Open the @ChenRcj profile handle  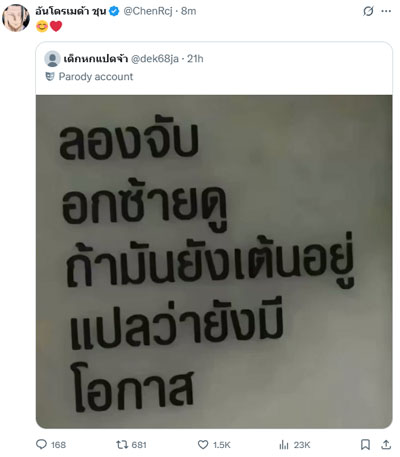click(148, 11)
